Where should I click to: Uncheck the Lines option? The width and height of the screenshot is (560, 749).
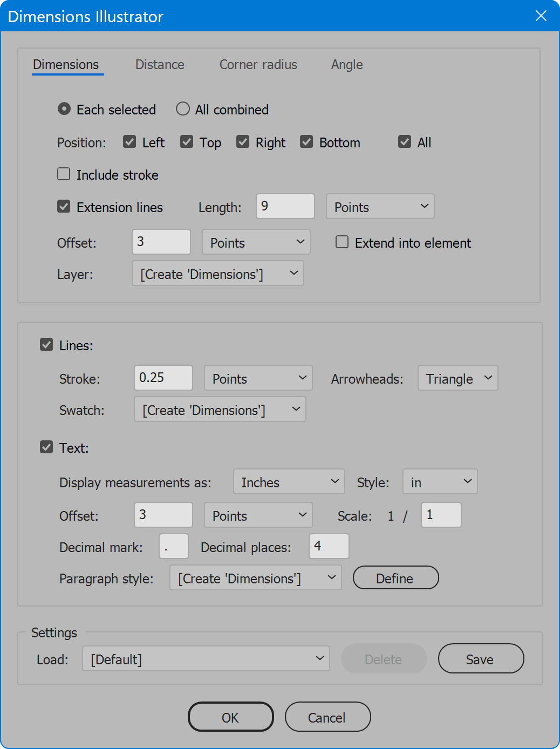coord(46,344)
